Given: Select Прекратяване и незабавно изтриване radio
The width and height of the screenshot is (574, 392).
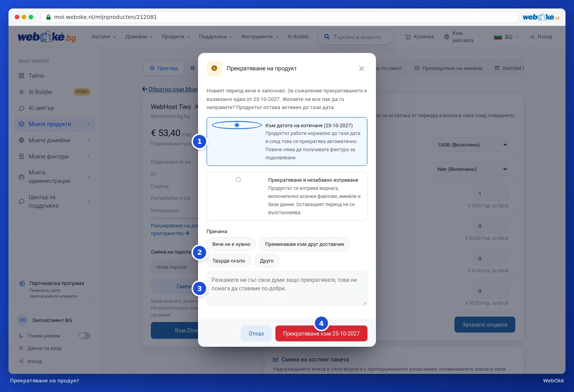Looking at the screenshot, I should point(238,180).
